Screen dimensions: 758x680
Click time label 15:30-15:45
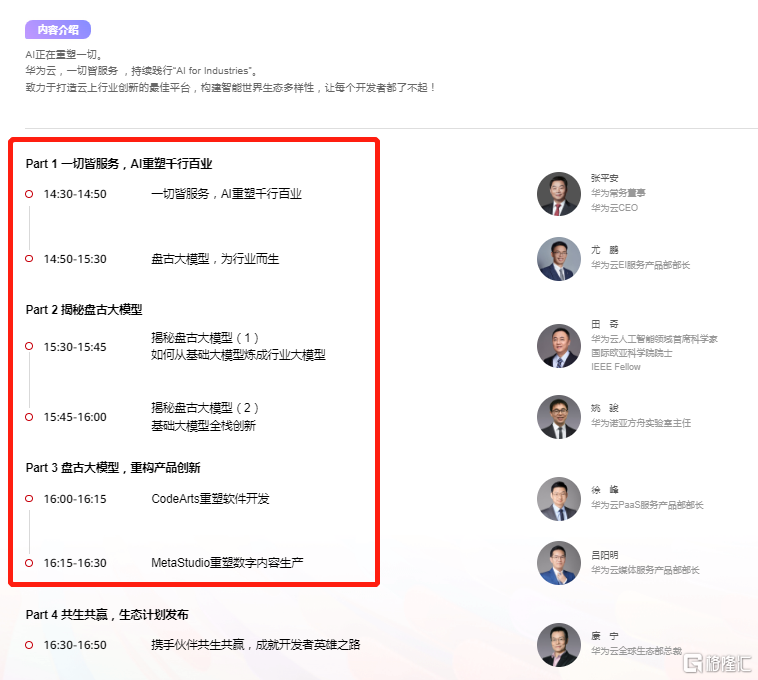75,347
